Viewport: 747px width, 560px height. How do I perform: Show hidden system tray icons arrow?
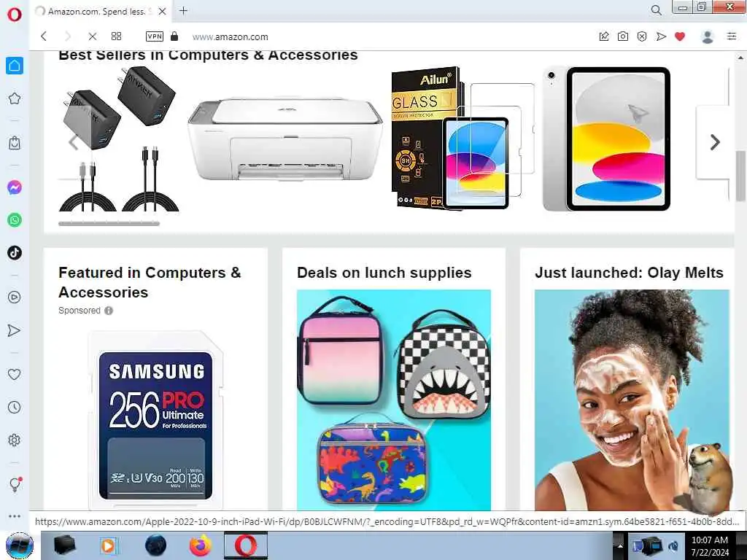click(620, 546)
